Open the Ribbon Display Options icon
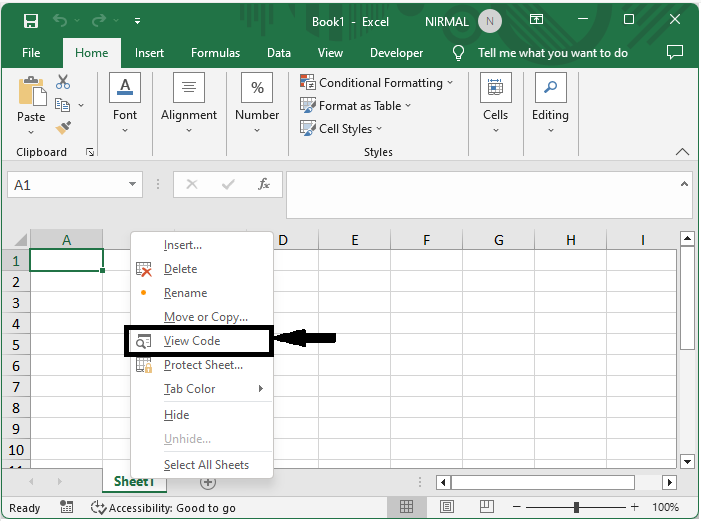Viewport: 701px width, 521px height. 536,19
